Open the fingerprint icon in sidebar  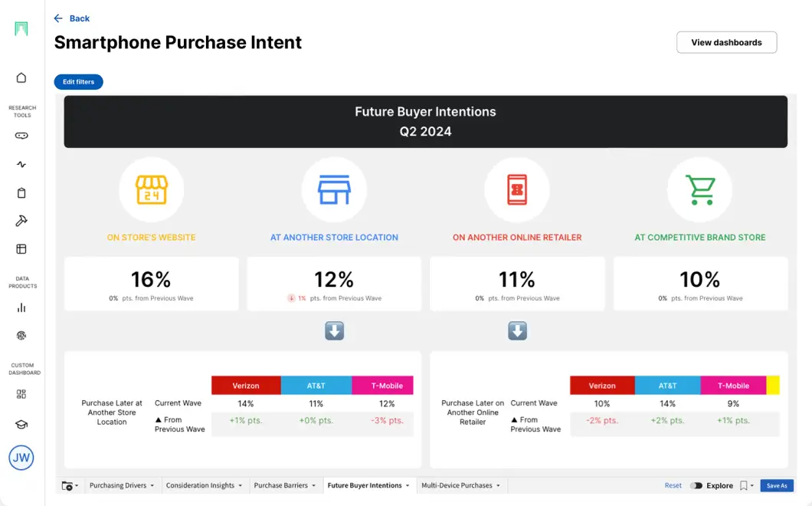(21, 336)
